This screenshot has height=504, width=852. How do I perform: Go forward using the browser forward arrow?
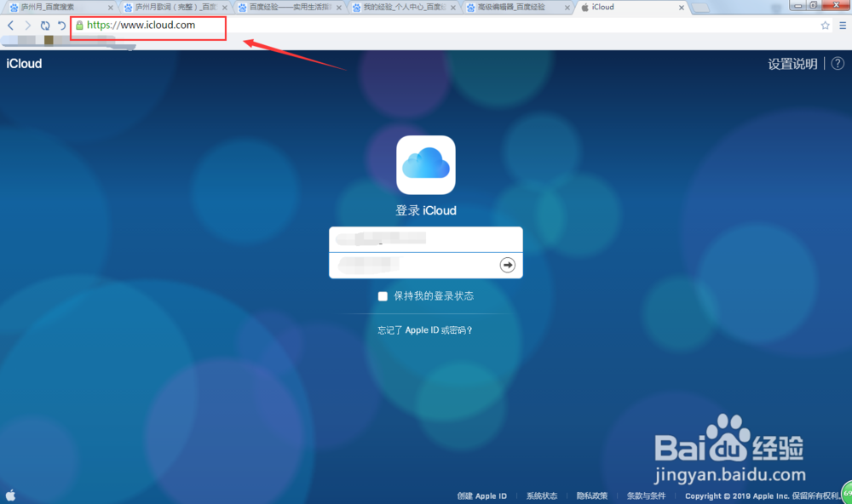pos(27,26)
